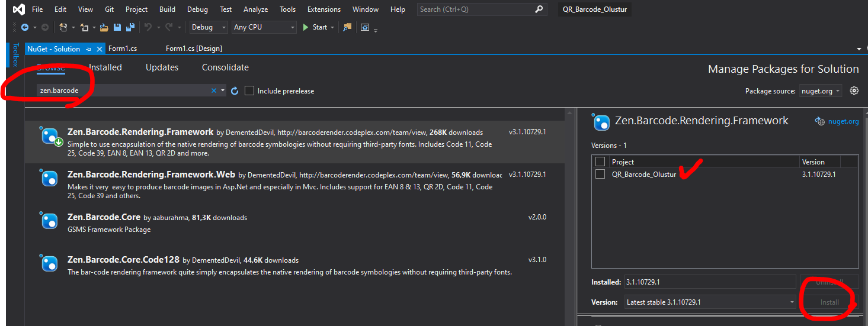Click the Installed version 3.1.10729.1 field
The height and width of the screenshot is (326, 868).
pyautogui.click(x=710, y=282)
